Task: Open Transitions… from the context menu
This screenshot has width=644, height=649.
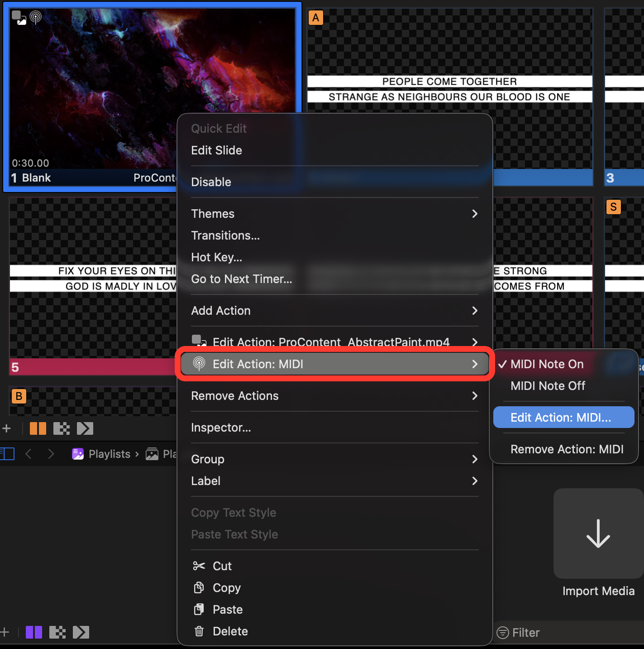Action: (335, 236)
